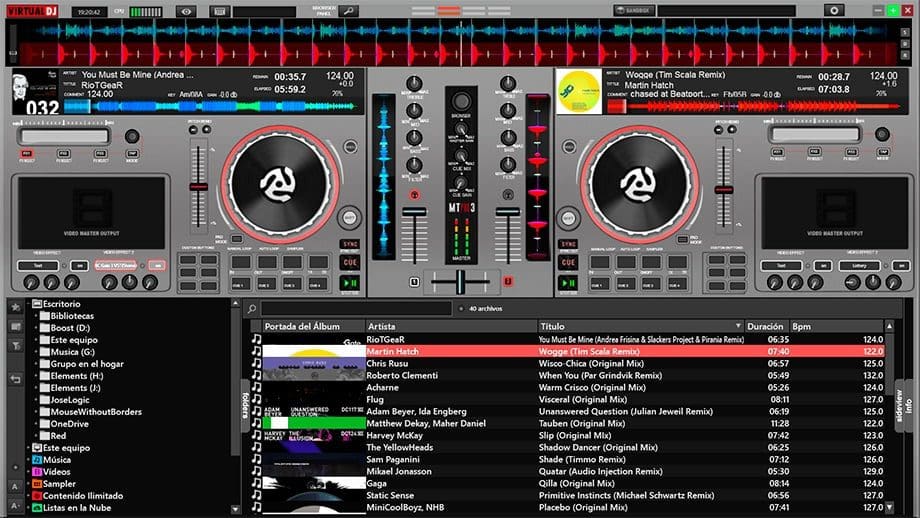Image resolution: width=920 pixels, height=518 pixels.
Task: Expand the Escritorio folder tree node
Action: click(28, 304)
